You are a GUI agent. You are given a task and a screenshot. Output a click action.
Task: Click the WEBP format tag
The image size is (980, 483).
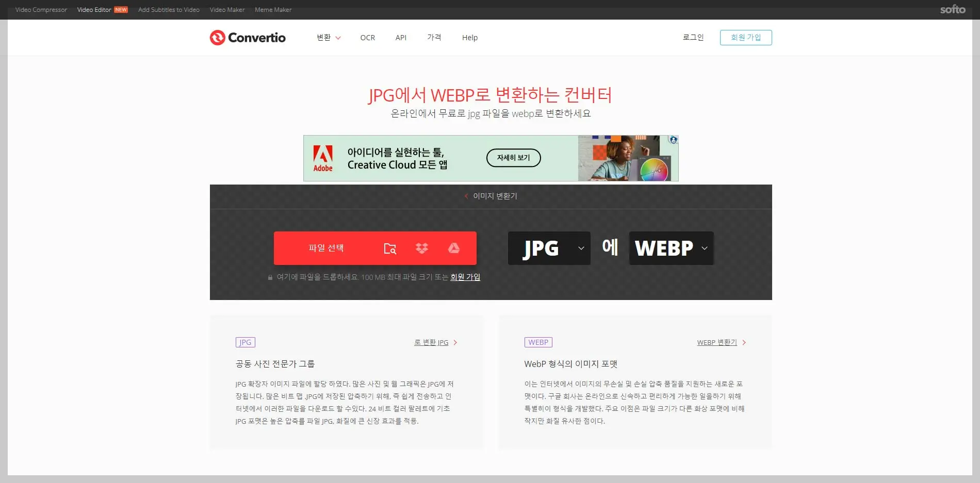(538, 342)
